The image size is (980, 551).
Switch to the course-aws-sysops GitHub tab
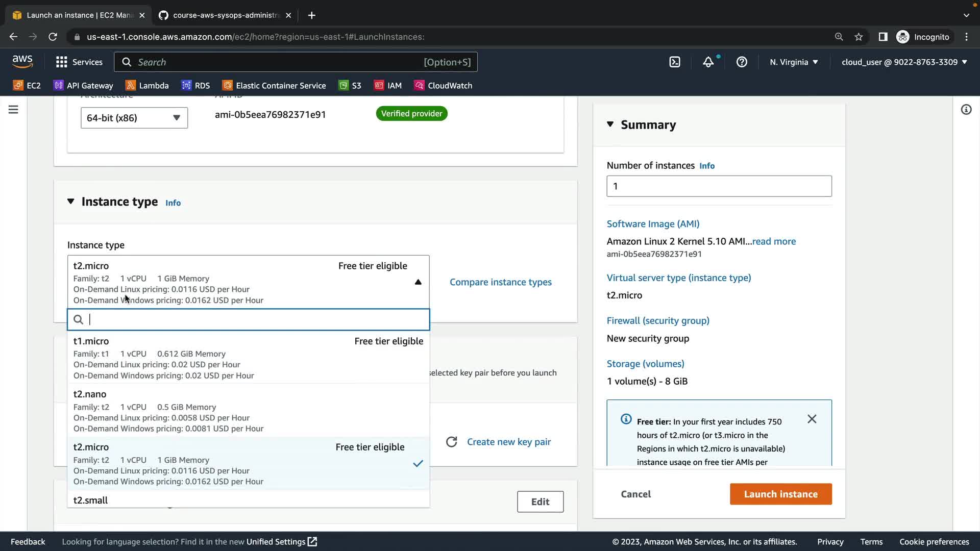[x=225, y=15]
